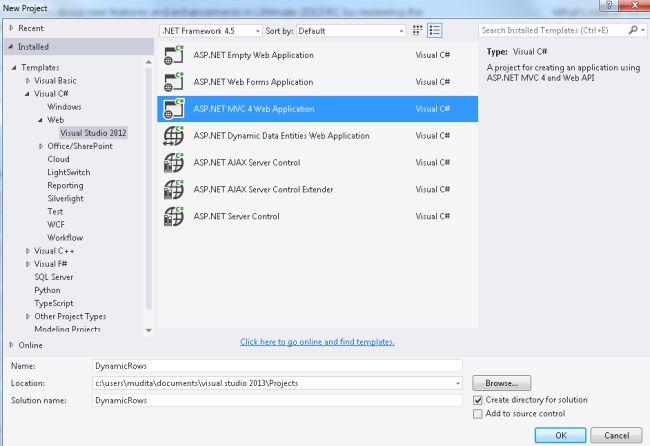Select ASP.NET Server Control text
650x446 pixels.
[x=236, y=216]
